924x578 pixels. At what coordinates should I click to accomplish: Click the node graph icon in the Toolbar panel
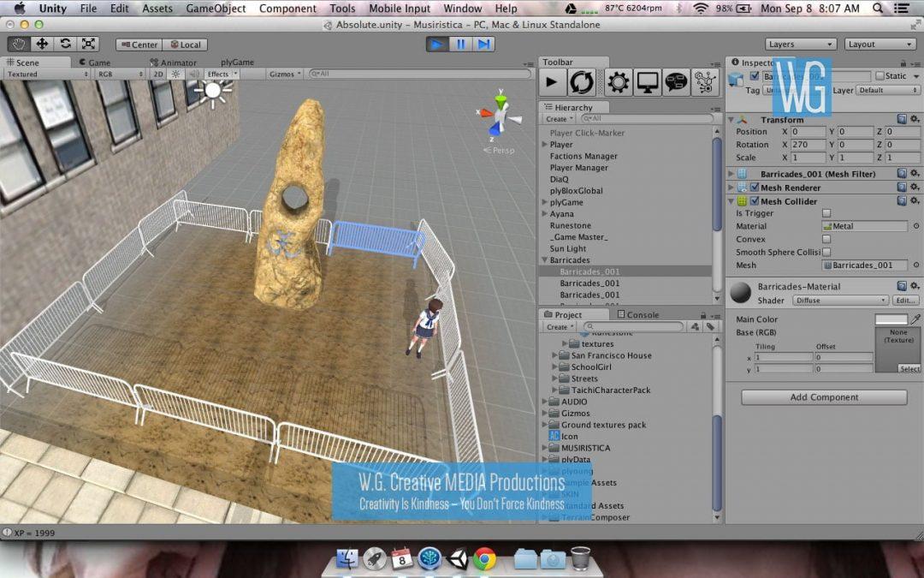click(705, 82)
